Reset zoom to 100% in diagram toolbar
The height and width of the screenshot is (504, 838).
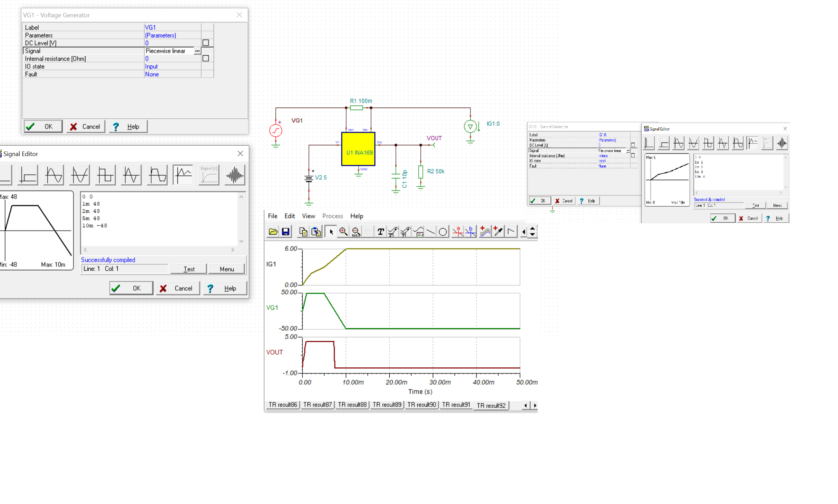[x=356, y=232]
